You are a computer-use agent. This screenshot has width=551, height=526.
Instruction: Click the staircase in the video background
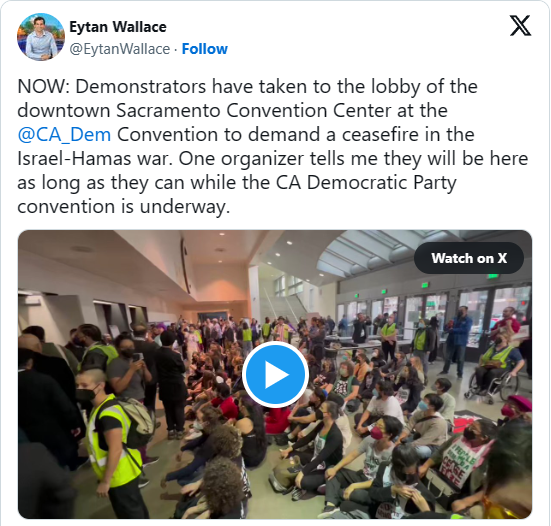(x=285, y=303)
